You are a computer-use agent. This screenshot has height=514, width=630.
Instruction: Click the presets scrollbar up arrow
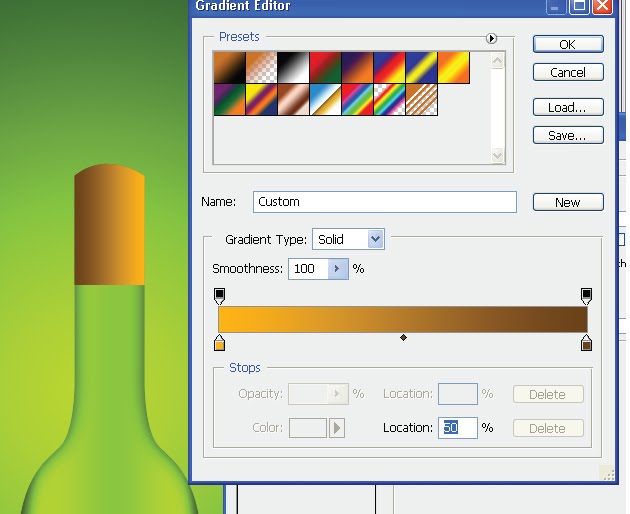(x=497, y=61)
